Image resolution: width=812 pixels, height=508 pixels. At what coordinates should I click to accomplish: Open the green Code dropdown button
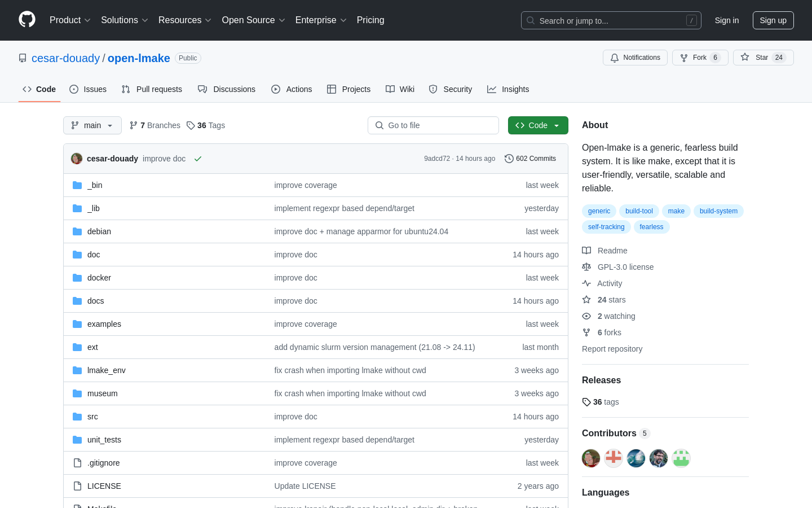[538, 125]
